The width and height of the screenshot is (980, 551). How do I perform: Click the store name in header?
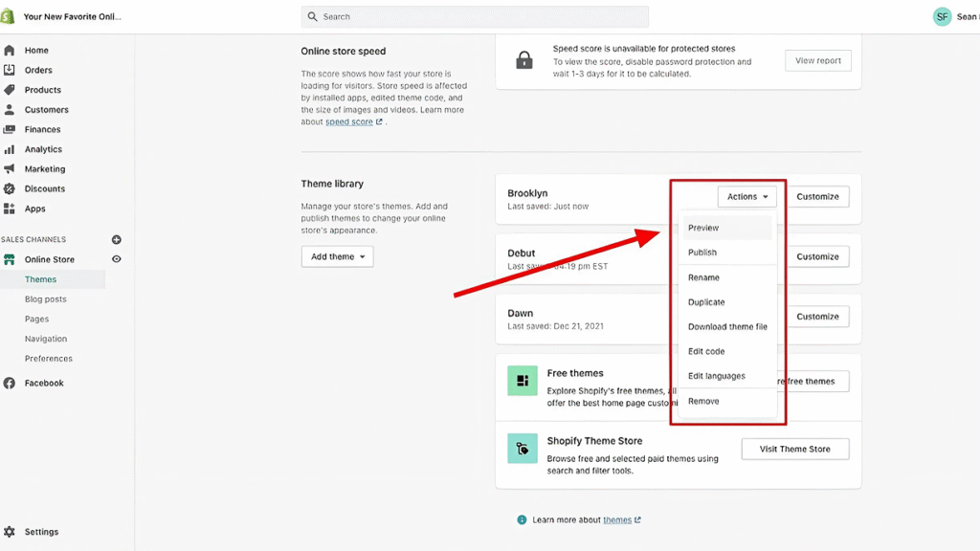[x=73, y=17]
